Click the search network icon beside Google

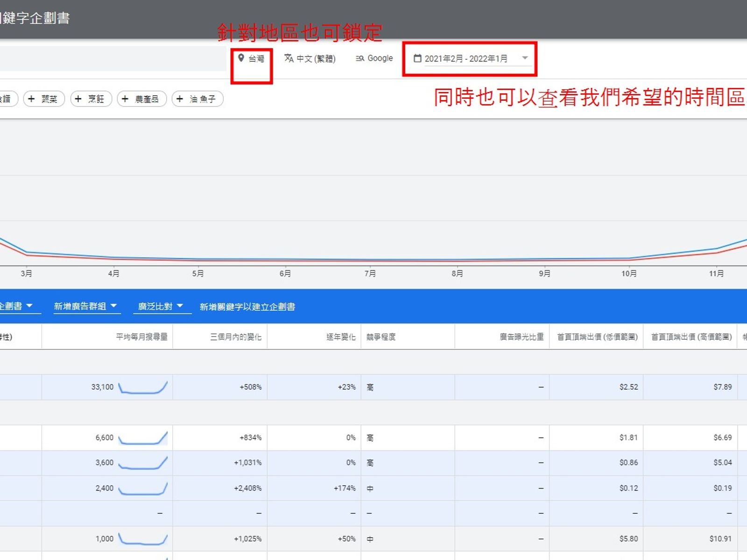tap(359, 58)
